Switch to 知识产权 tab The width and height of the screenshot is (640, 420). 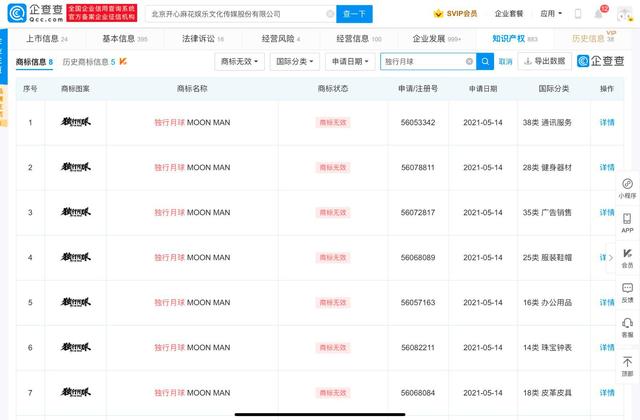515,39
